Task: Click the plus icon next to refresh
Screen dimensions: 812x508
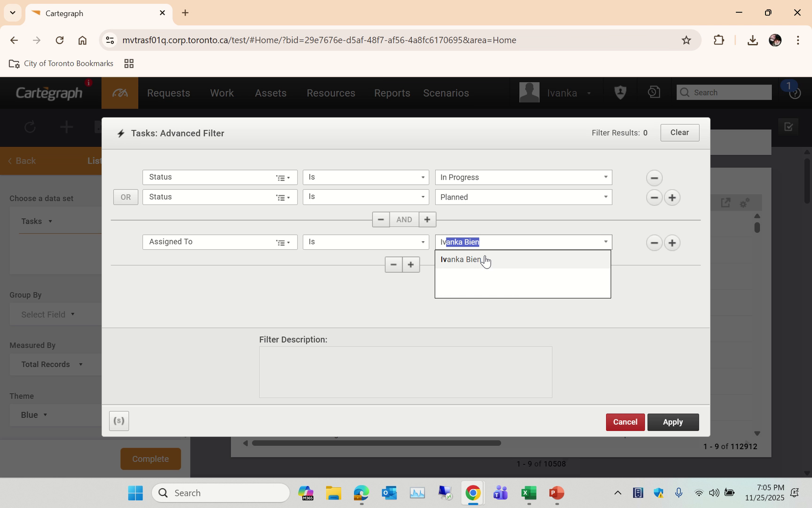Action: pyautogui.click(x=66, y=127)
